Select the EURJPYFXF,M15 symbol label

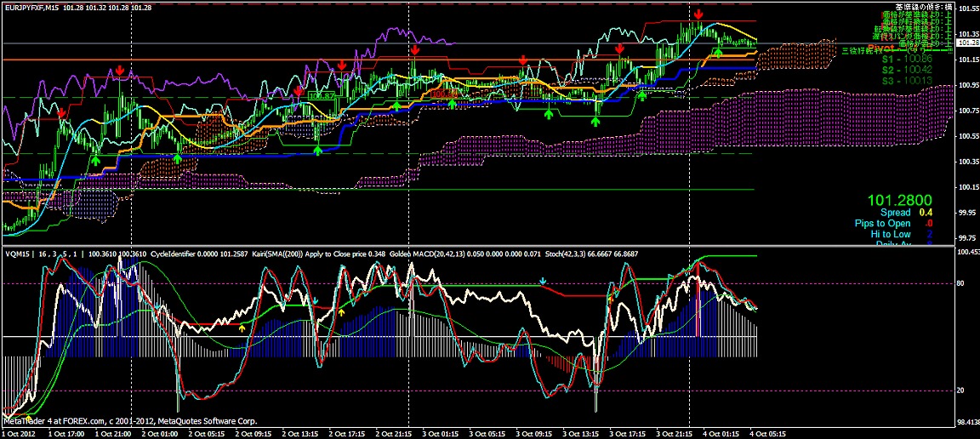pyautogui.click(x=31, y=8)
